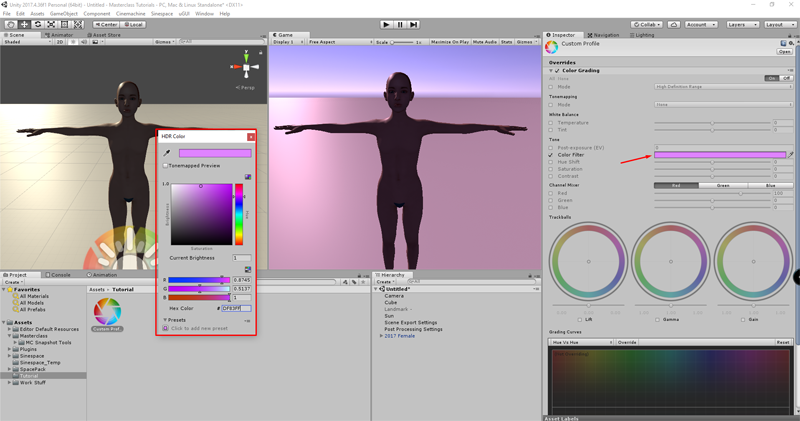Viewport: 800px width, 421px height.
Task: Toggle scene lighting icon in the Scene toolbar
Action: click(x=72, y=42)
